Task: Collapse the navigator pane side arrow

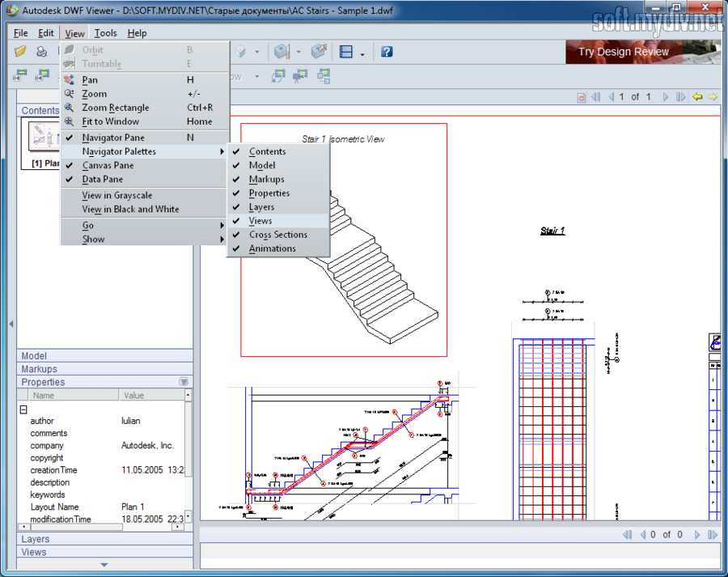Action: pos(11,324)
